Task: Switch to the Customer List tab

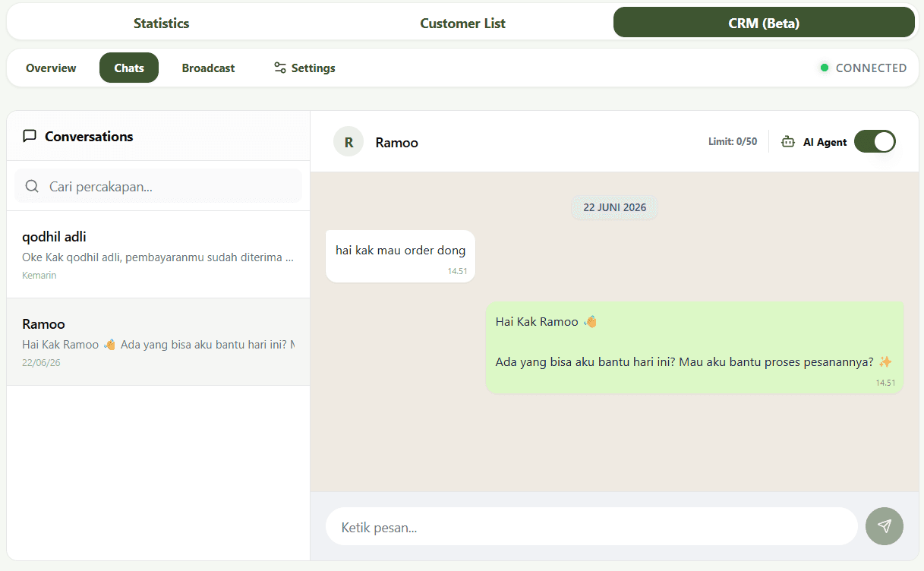Action: click(x=462, y=23)
